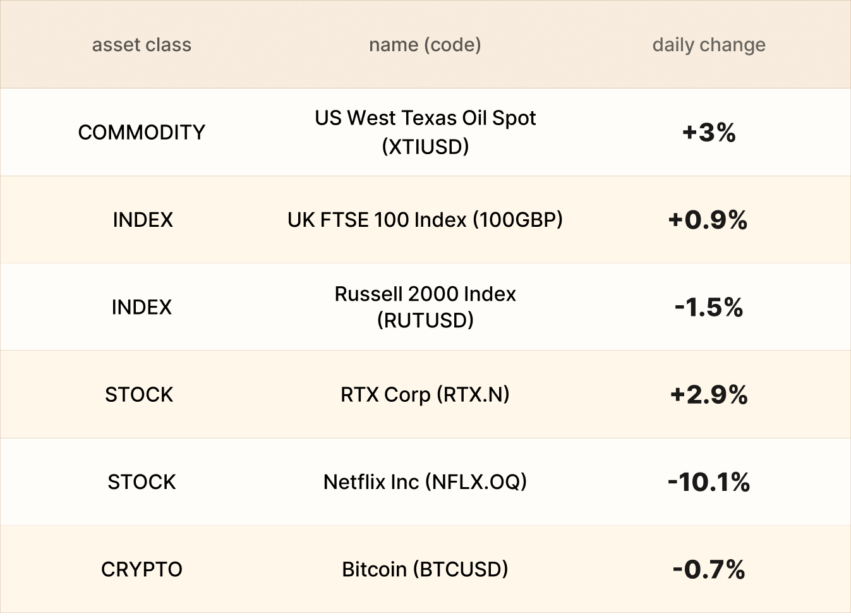Open US West Texas Oil Spot (XTIUSD)
851x616 pixels.
425,132
